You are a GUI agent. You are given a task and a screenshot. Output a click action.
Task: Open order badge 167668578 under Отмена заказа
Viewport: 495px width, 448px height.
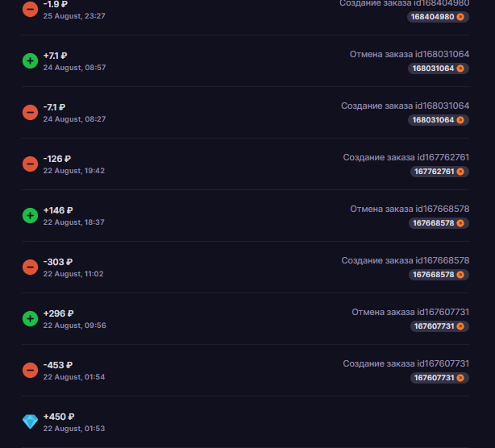[439, 223]
